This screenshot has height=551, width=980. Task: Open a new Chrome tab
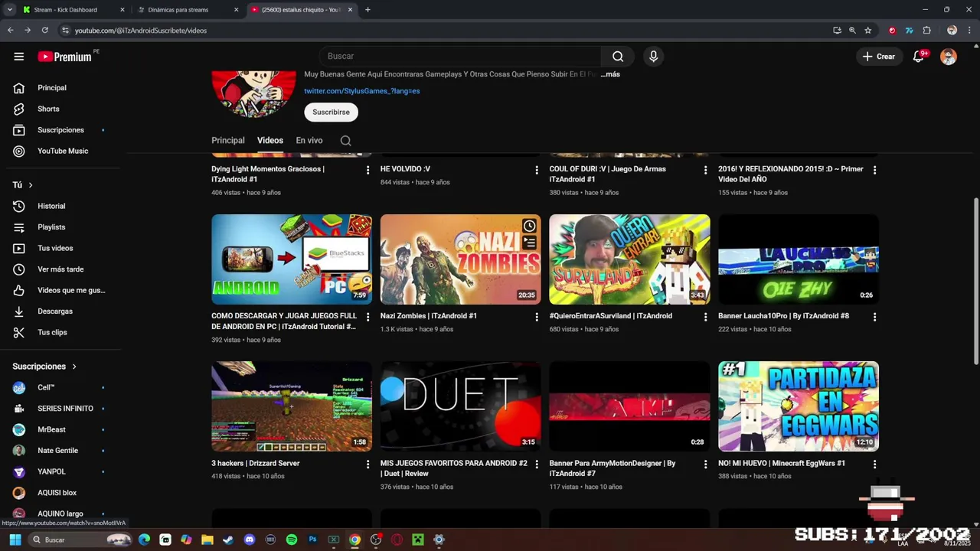click(367, 10)
